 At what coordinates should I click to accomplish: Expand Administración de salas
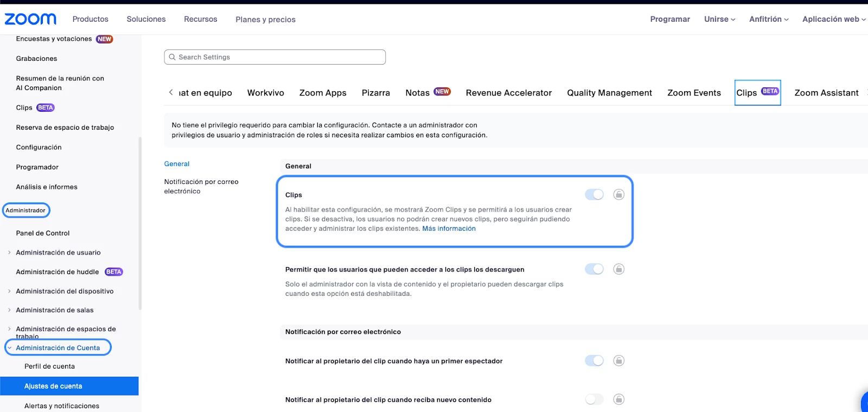(9, 310)
